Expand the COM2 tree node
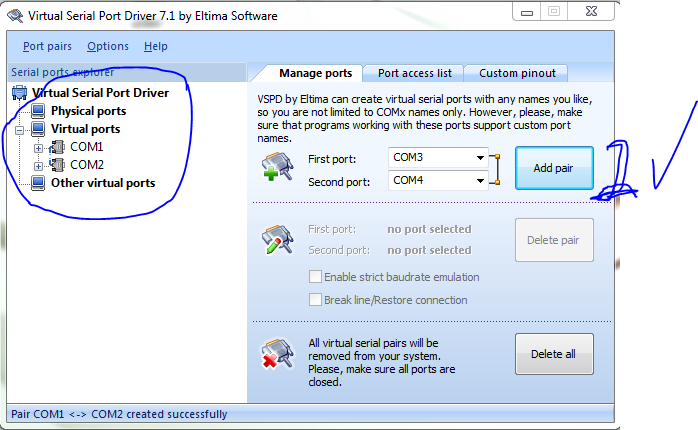 click(38, 166)
